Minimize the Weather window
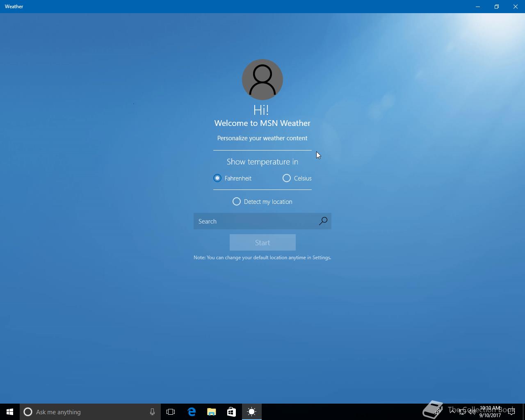525x420 pixels. point(478,7)
